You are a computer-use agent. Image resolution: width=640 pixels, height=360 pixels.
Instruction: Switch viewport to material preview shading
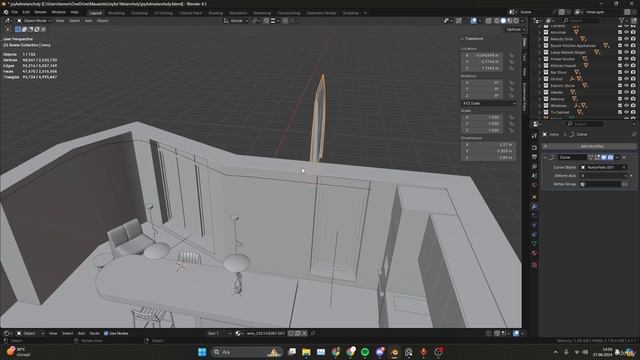tap(510, 20)
